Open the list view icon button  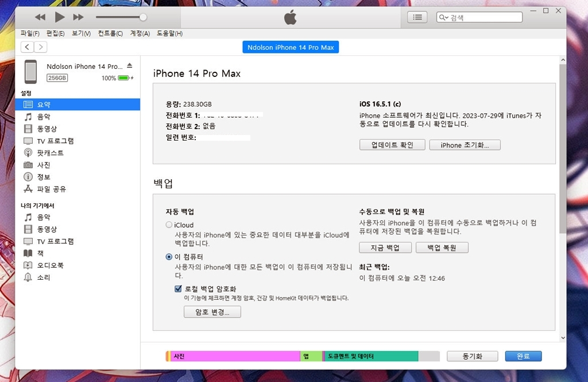click(x=417, y=17)
